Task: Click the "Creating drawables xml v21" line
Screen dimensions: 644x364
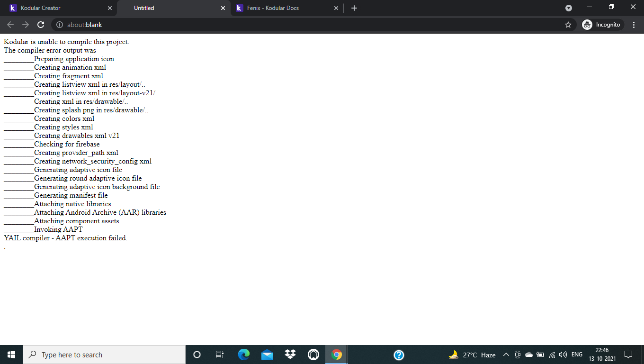Action: coord(77,136)
